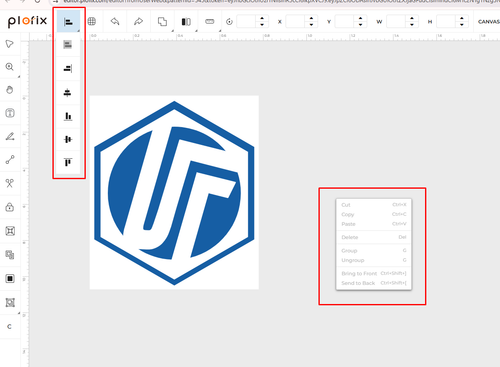Increase the rotation angle value
The width and height of the screenshot is (500, 367).
262,19
